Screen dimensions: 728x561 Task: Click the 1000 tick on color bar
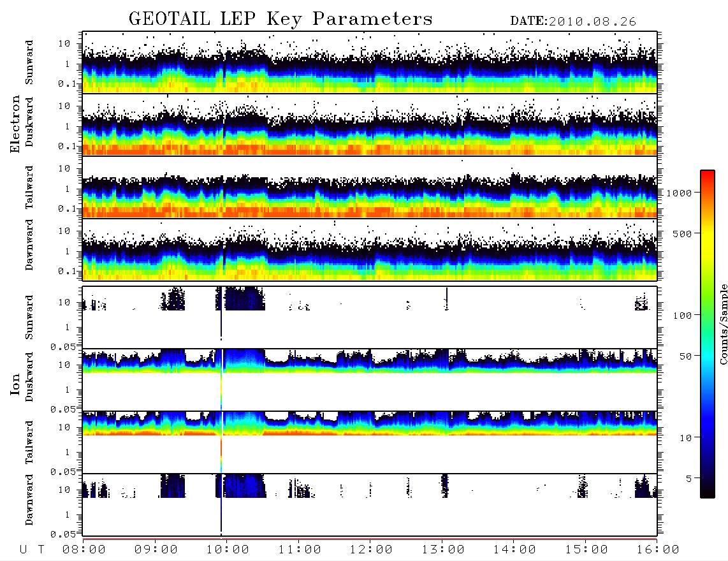[679, 193]
